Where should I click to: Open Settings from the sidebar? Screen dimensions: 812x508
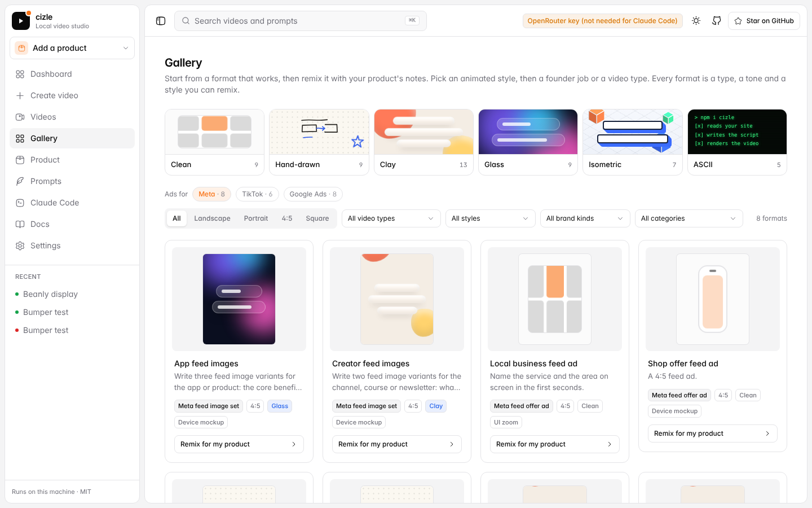(72, 246)
